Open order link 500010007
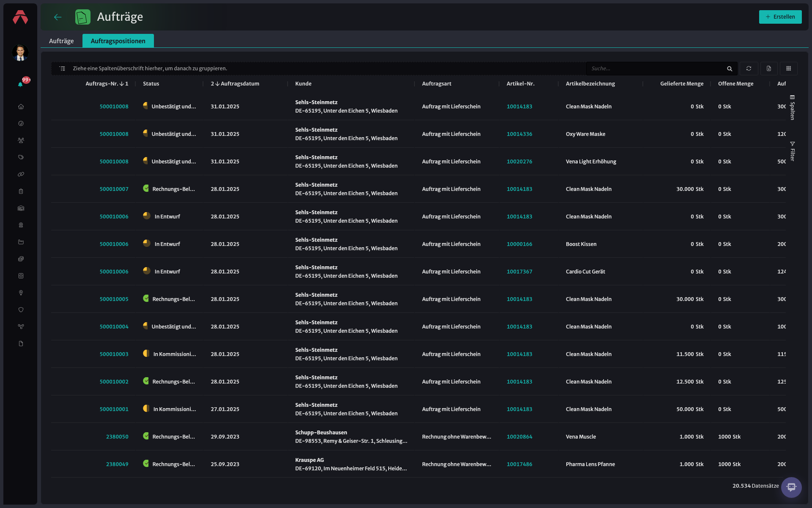The height and width of the screenshot is (508, 812). coord(114,189)
